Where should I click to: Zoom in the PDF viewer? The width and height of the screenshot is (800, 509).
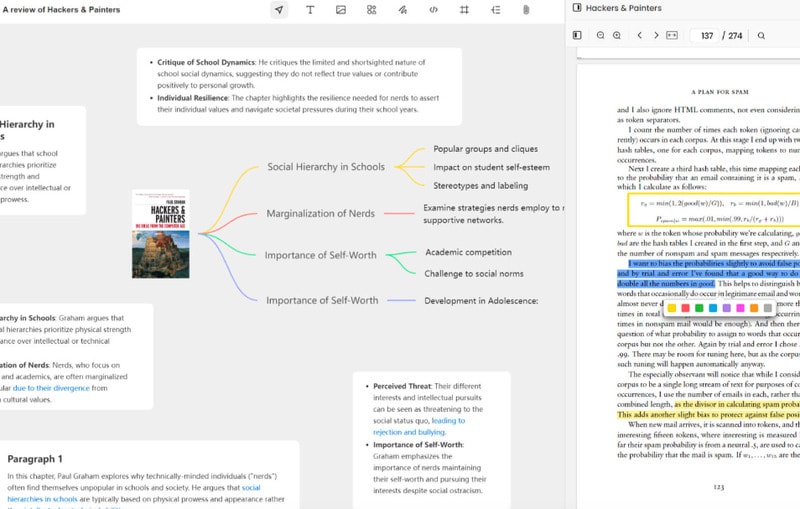coord(617,35)
